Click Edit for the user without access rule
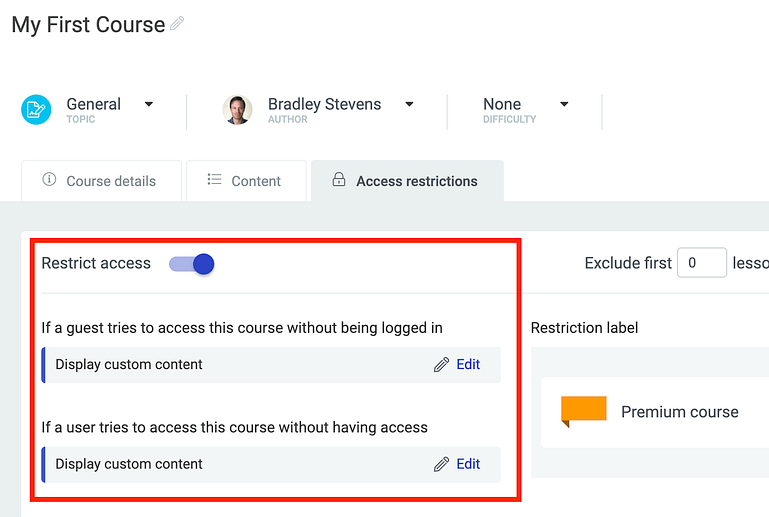 point(468,464)
